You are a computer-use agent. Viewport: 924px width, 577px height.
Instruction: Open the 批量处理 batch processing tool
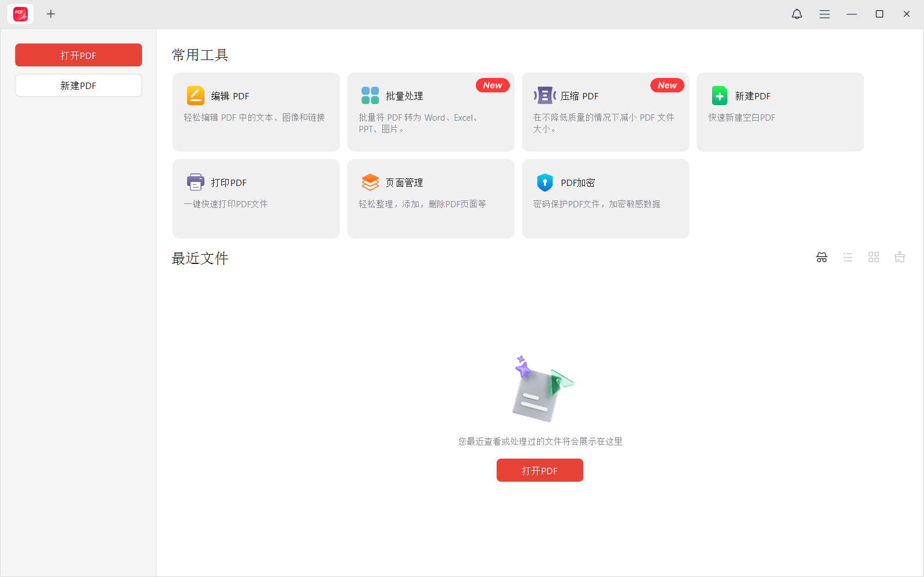pos(430,112)
